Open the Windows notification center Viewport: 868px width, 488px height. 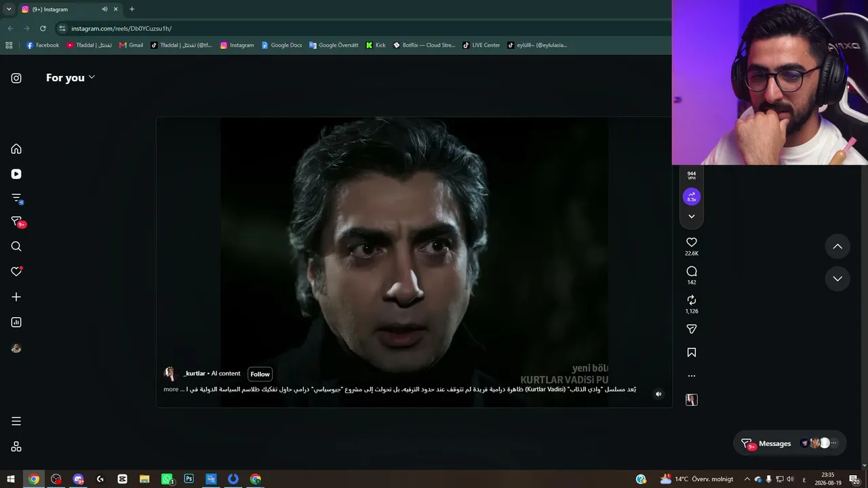pos(854,479)
